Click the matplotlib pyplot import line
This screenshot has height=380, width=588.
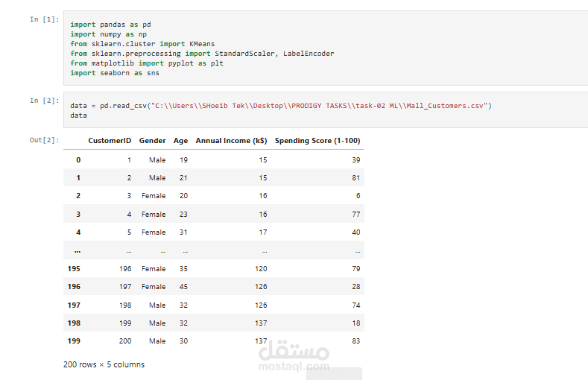147,63
